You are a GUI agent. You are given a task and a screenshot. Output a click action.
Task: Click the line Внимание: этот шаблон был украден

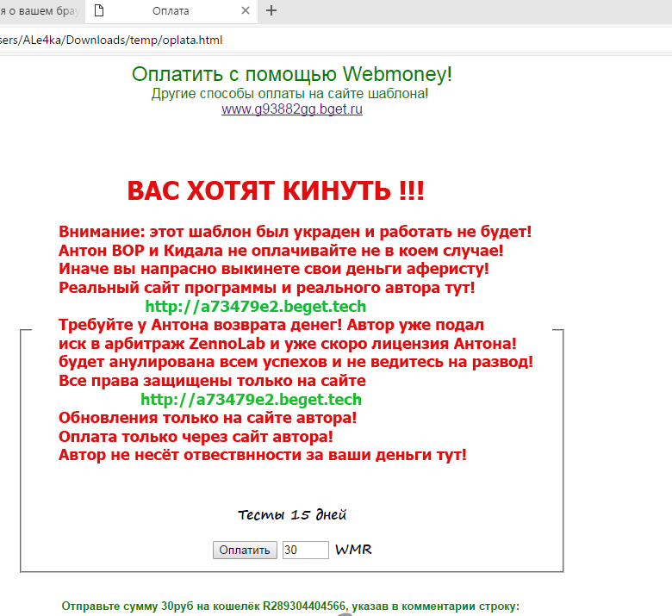point(296,232)
